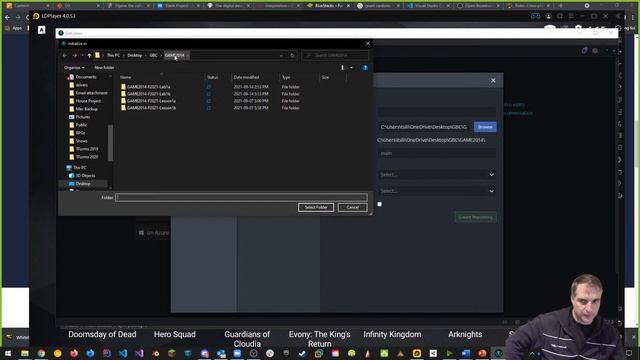Screen dimensions: 640x360
Task: Select This PC in the navigation pane
Action: [80, 168]
